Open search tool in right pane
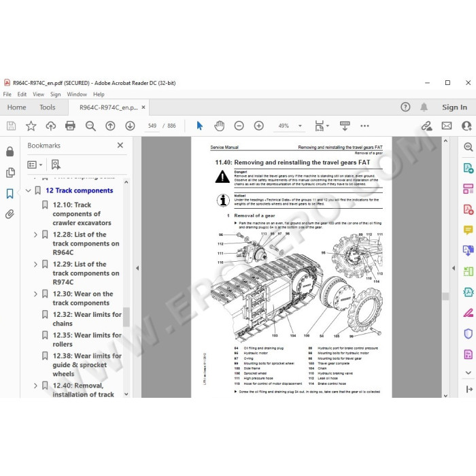The width and height of the screenshot is (476, 476). 468,147
